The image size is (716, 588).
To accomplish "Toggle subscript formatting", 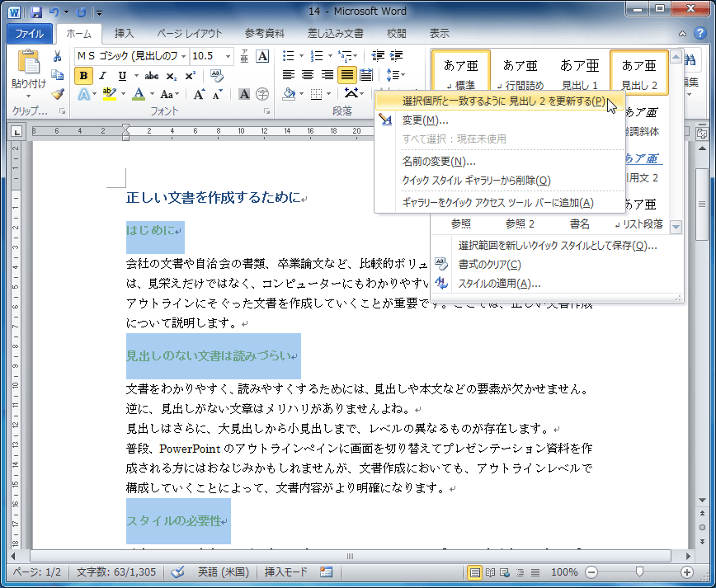I will tap(171, 76).
